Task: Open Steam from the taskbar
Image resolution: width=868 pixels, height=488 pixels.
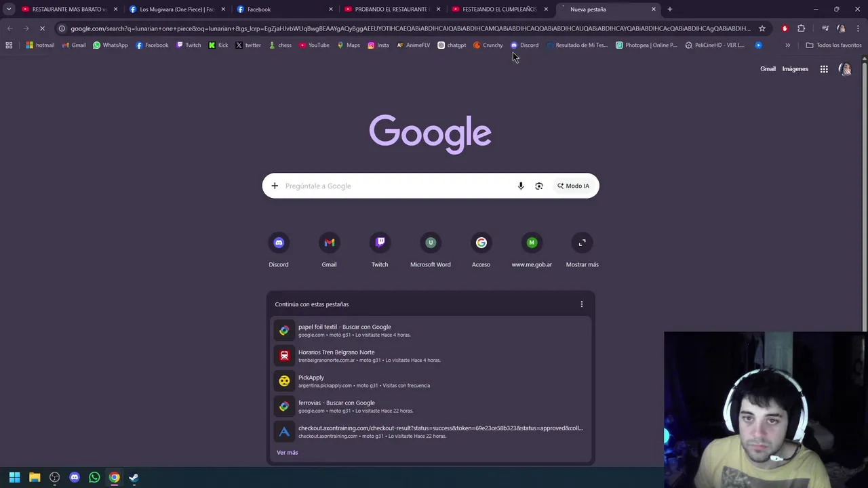Action: (134, 477)
